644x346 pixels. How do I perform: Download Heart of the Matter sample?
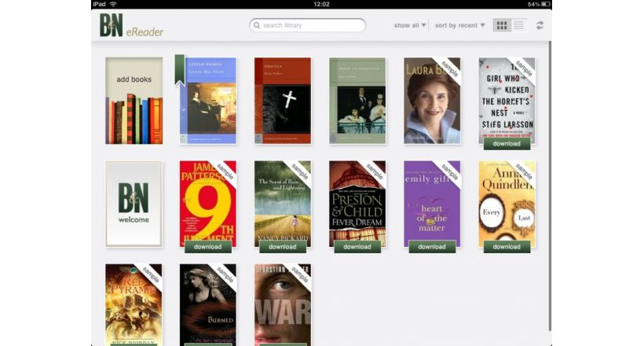click(432, 247)
